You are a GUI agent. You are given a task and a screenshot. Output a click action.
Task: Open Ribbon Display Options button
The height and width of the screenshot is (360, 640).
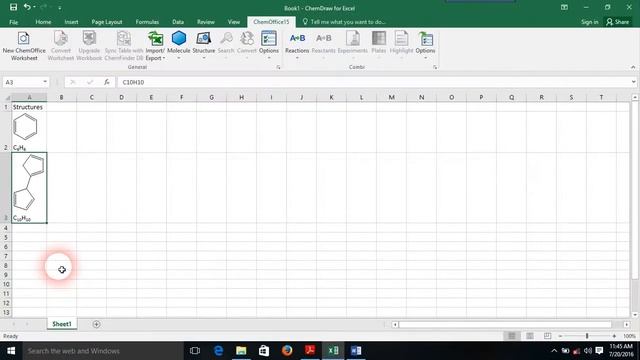[564, 7]
